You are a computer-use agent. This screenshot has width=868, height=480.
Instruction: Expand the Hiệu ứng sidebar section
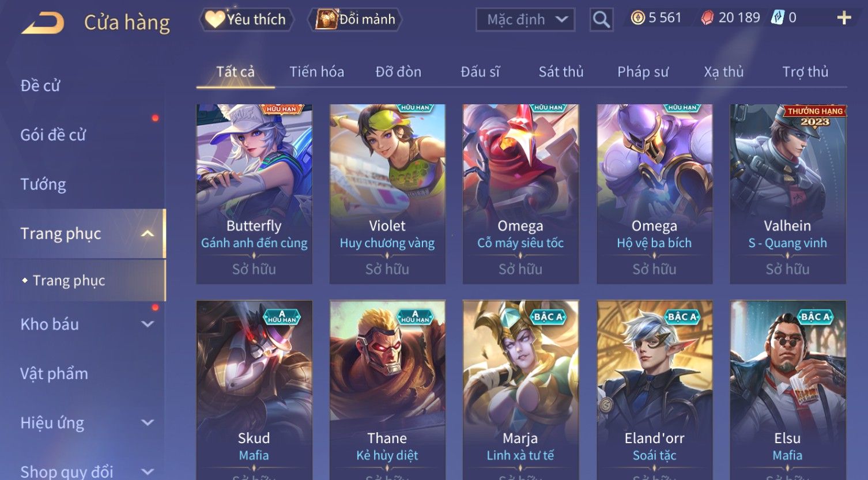click(148, 422)
